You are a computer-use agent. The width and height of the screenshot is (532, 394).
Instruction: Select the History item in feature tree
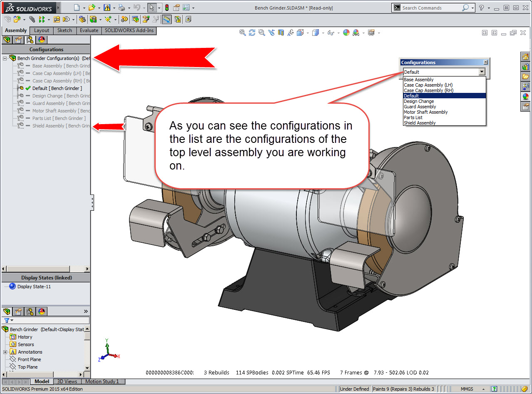coord(25,337)
